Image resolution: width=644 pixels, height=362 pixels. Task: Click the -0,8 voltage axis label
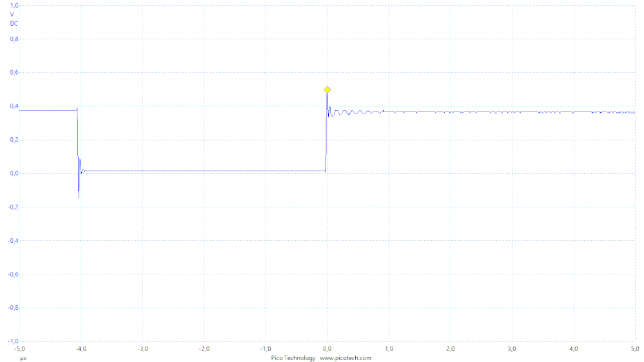pyautogui.click(x=13, y=308)
